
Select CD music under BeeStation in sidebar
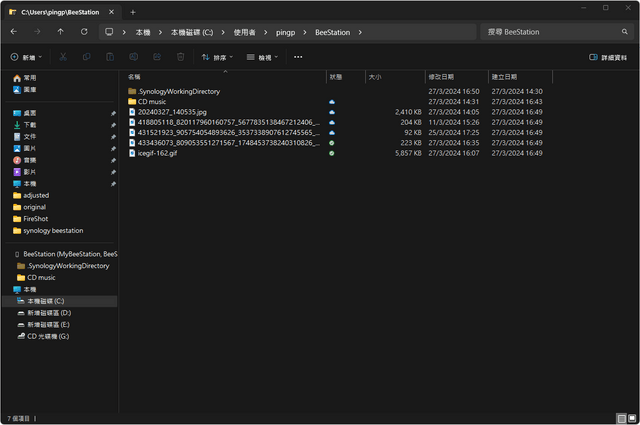tap(36, 278)
